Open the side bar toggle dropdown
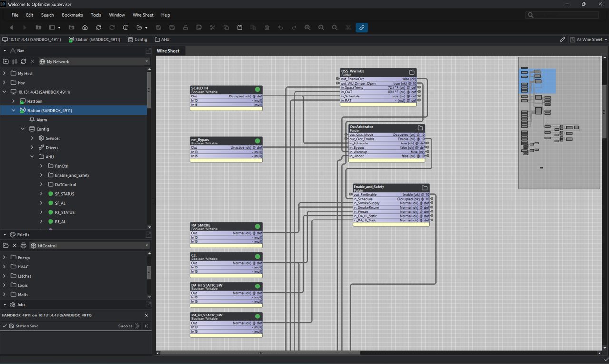The image size is (609, 364). click(59, 28)
